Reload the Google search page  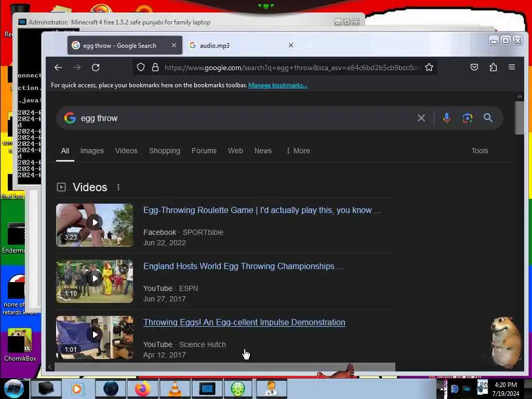(96, 67)
